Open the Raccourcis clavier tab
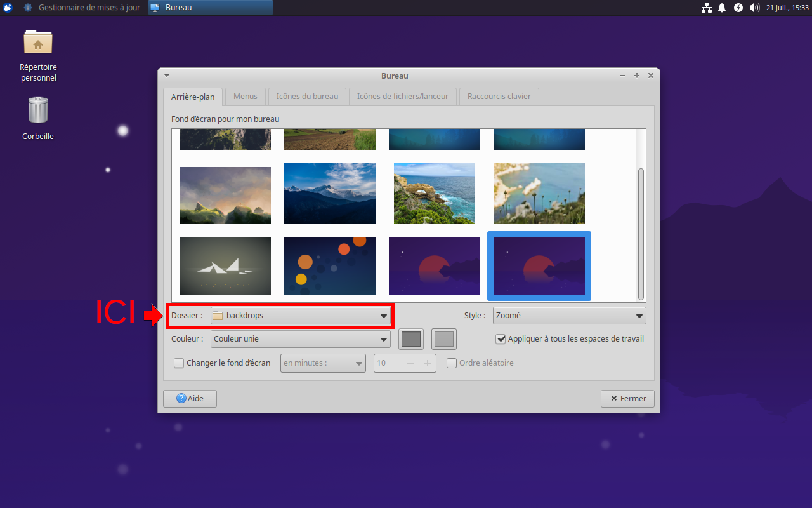Viewport: 812px width, 508px height. pos(499,97)
